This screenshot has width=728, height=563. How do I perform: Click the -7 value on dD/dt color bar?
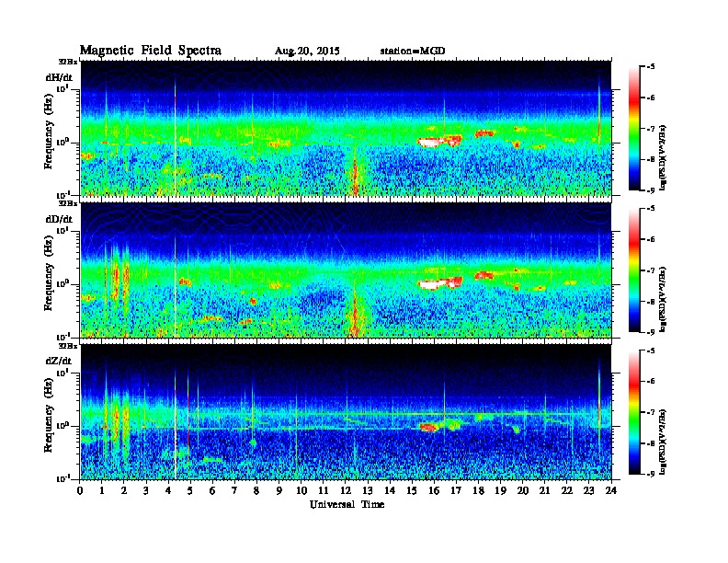pyautogui.click(x=651, y=270)
